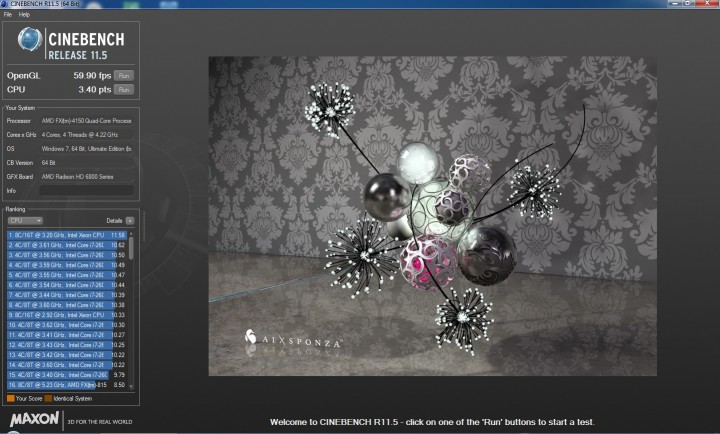
Task: Select rank 15 entry scoring 9.79
Action: (67, 375)
